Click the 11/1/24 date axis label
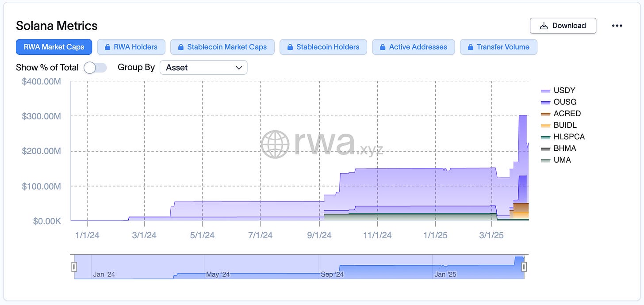The height and width of the screenshot is (305, 644). pos(377,236)
